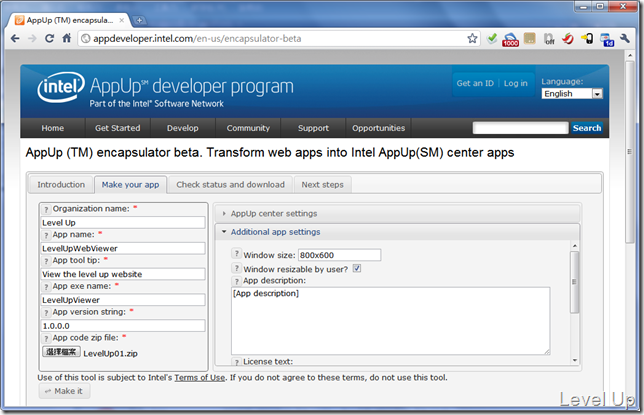
Task: Click the blue calendar extension icon
Action: pyautogui.click(x=607, y=40)
